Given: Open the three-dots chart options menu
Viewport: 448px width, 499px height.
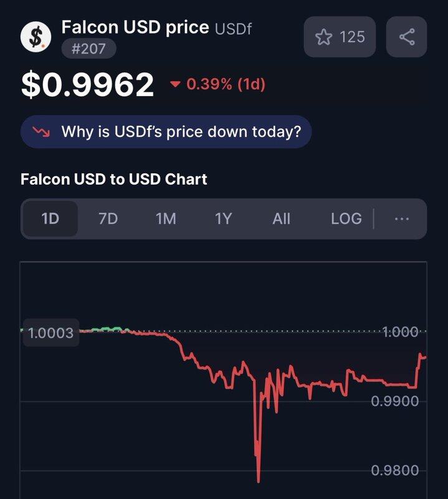Looking at the screenshot, I should (x=401, y=219).
